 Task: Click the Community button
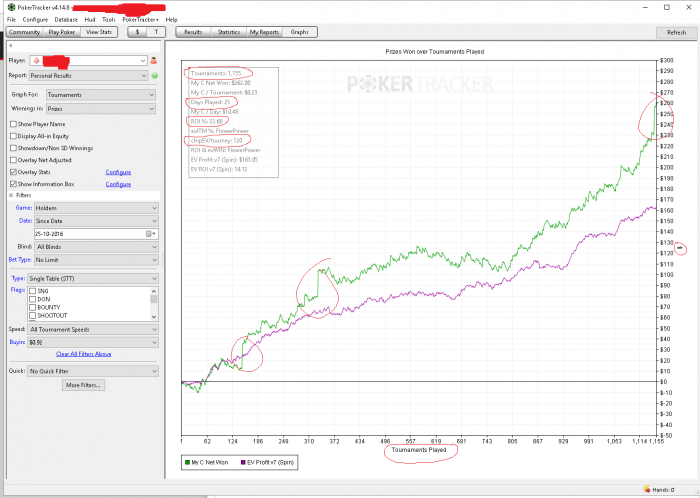[25, 32]
